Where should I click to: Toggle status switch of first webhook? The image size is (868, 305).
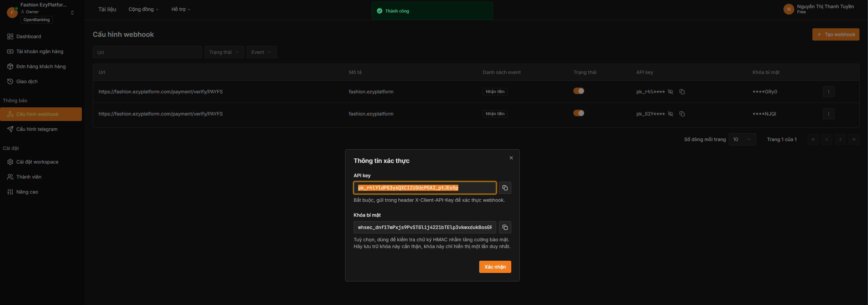(578, 91)
